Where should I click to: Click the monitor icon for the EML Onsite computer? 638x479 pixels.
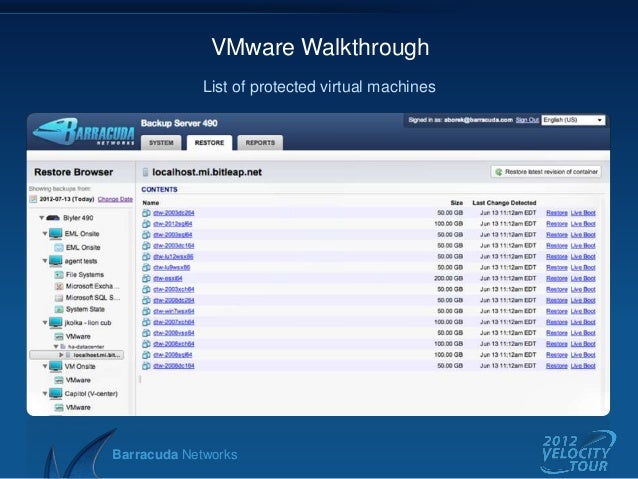pos(55,234)
